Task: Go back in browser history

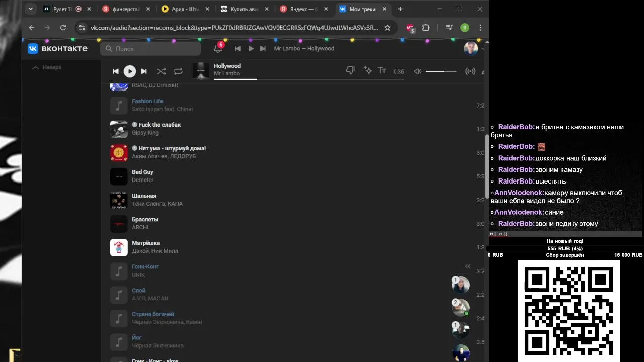Action: click(x=32, y=28)
